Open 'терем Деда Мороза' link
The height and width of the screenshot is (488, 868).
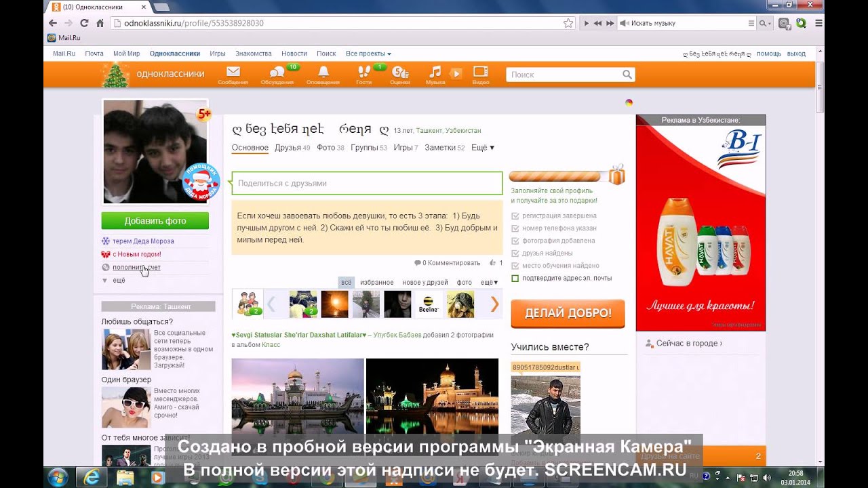tap(143, 241)
